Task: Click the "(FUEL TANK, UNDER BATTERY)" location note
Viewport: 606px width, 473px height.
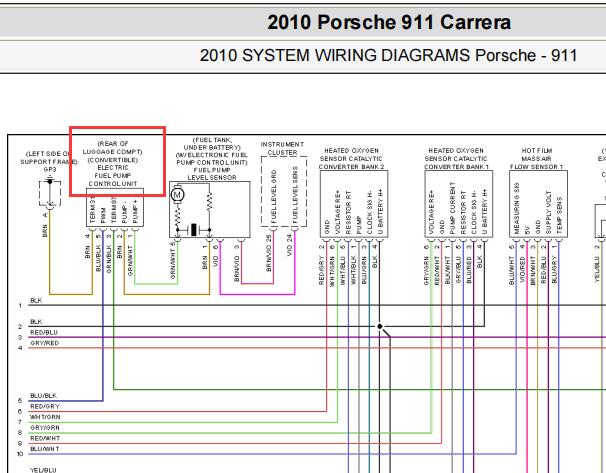Action: [212, 143]
